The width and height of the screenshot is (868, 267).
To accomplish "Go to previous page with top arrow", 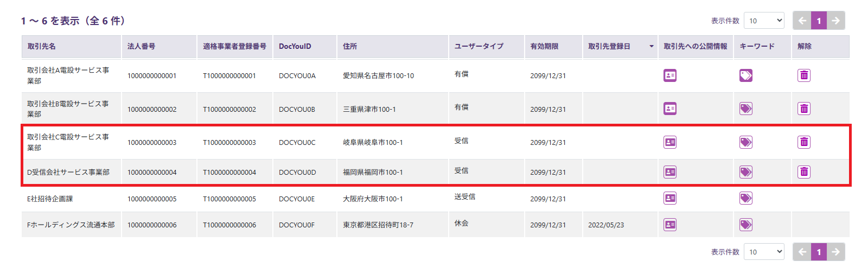I will point(802,21).
